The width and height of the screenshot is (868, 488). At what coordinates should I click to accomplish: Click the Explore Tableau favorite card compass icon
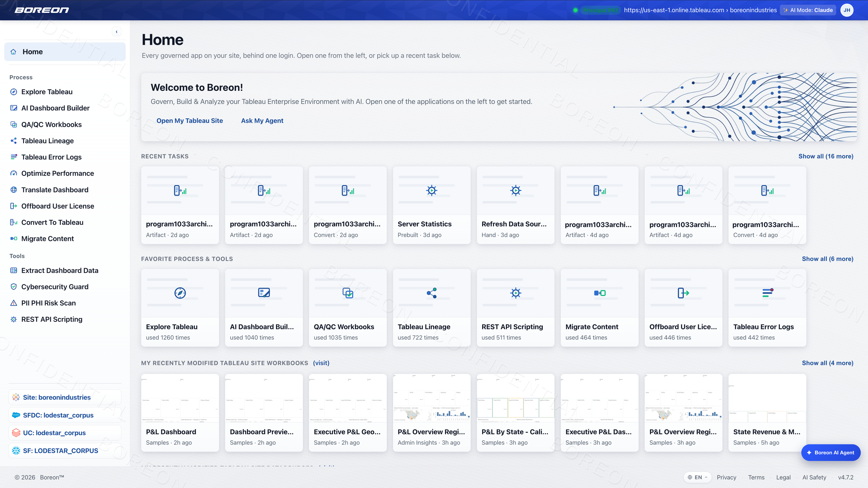pos(180,293)
